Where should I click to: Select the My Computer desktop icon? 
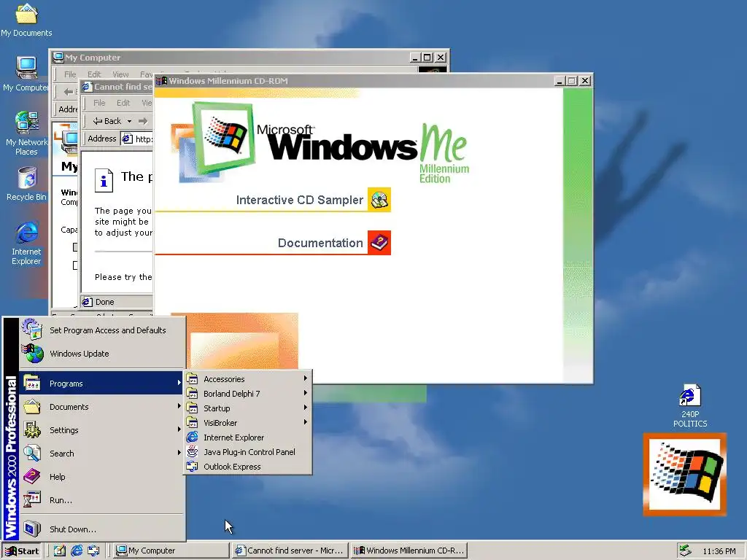click(x=26, y=74)
